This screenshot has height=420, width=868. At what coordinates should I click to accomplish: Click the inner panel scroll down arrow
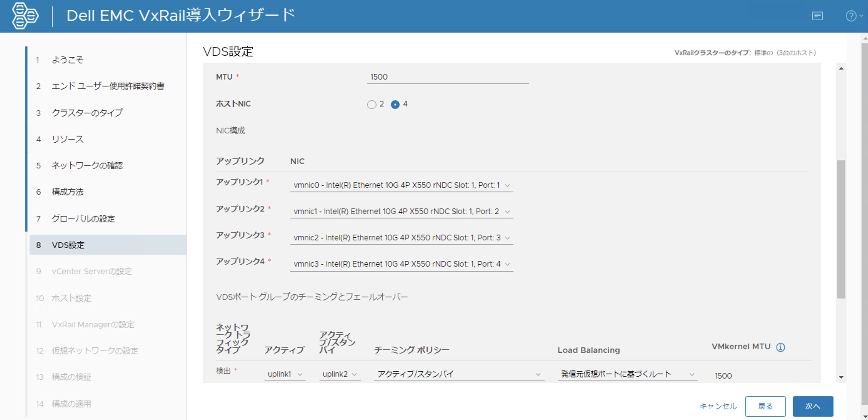tap(841, 377)
